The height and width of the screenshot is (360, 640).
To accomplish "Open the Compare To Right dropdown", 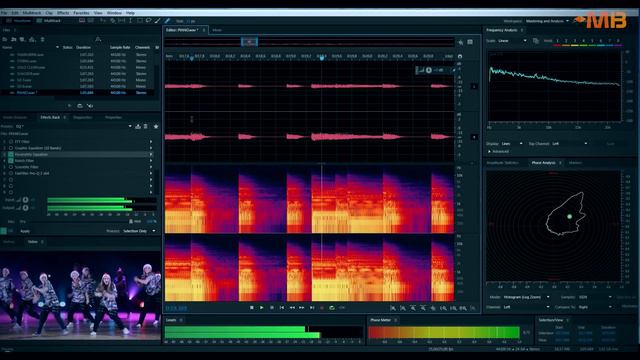I will click(x=595, y=307).
